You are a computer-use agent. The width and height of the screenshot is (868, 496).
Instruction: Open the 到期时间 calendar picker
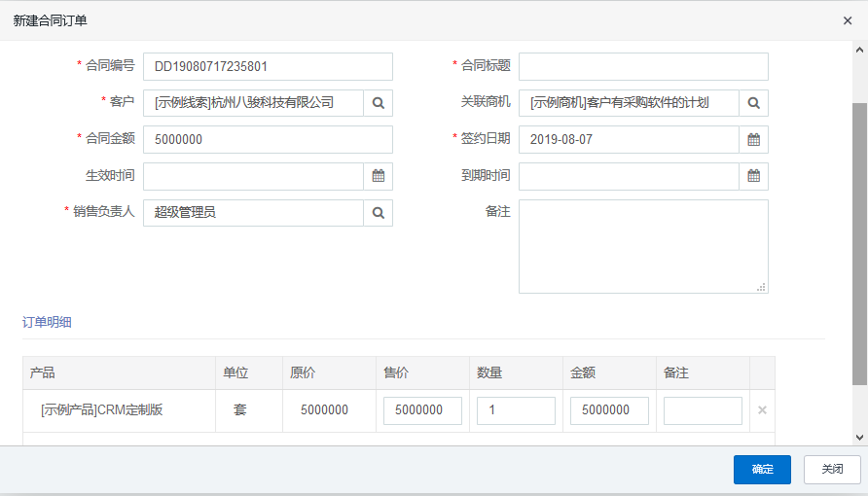pyautogui.click(x=754, y=176)
